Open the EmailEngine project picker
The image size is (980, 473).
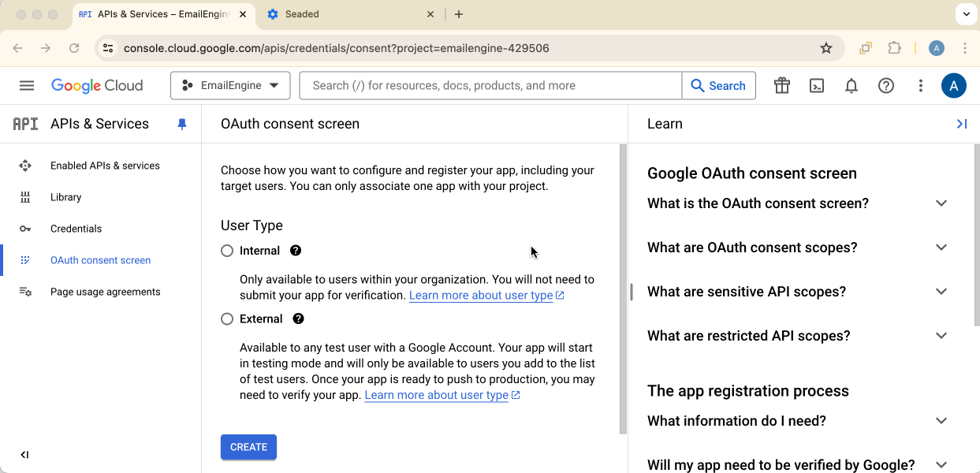pyautogui.click(x=230, y=85)
